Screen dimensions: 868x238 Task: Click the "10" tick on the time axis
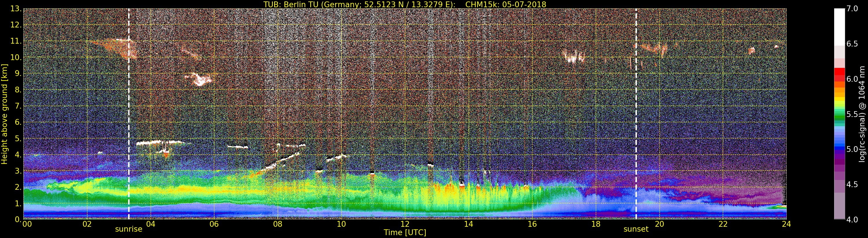(341, 224)
